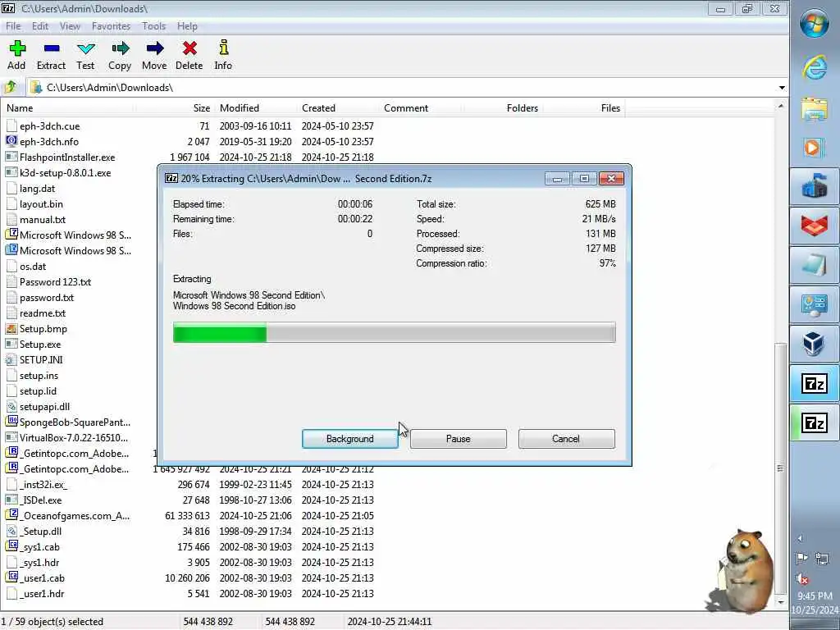Select the lang.dat file
840x630 pixels.
point(37,188)
